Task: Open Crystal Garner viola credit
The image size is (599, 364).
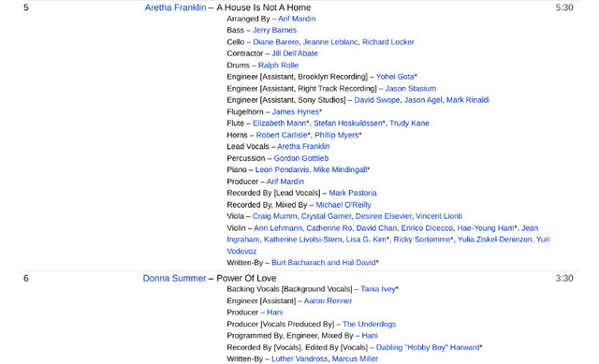Action: (327, 216)
